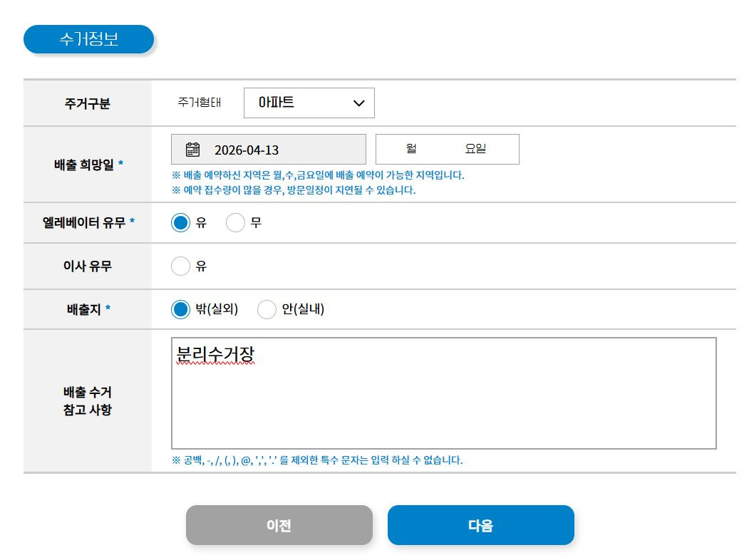754x560 pixels.
Task: Click the 배출 희망일 label
Action: [88, 165]
